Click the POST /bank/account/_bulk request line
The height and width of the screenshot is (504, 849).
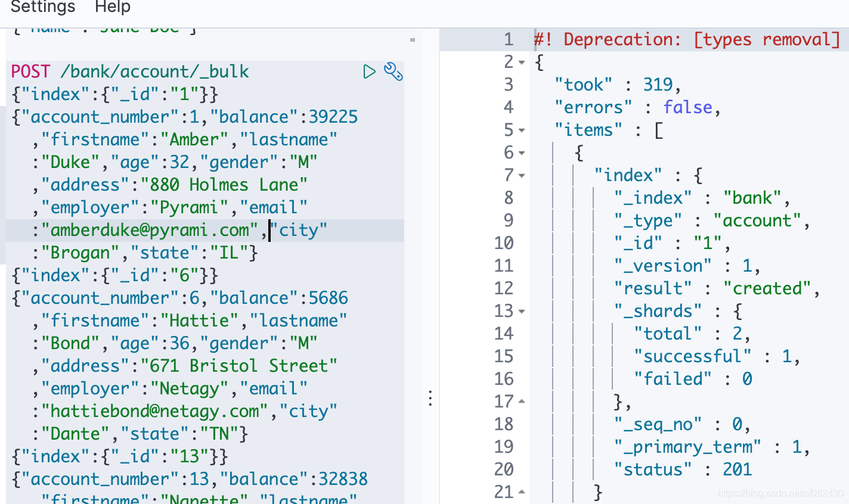click(x=130, y=71)
